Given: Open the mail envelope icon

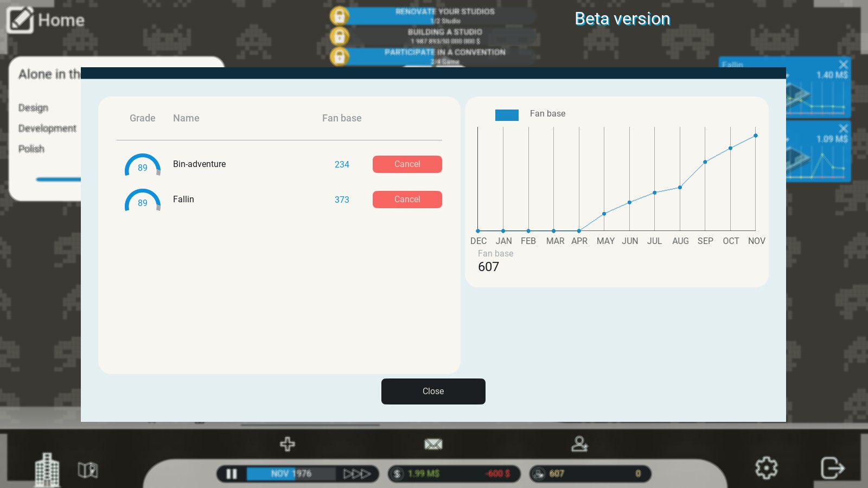Looking at the screenshot, I should coord(433,445).
